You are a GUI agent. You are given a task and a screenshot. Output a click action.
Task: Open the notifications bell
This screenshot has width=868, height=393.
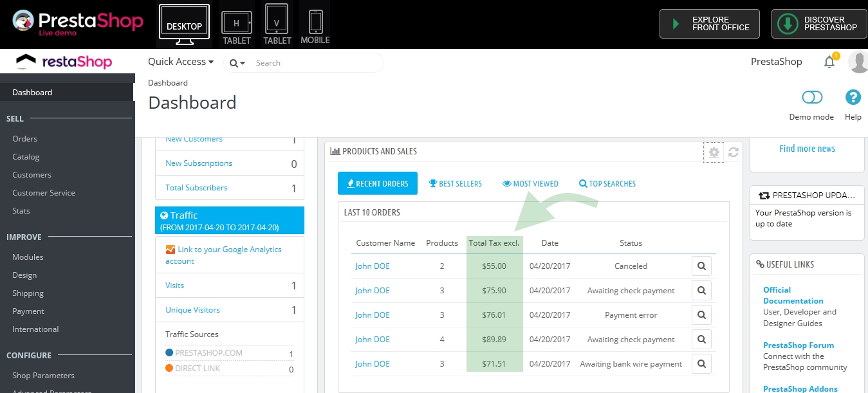pyautogui.click(x=829, y=62)
